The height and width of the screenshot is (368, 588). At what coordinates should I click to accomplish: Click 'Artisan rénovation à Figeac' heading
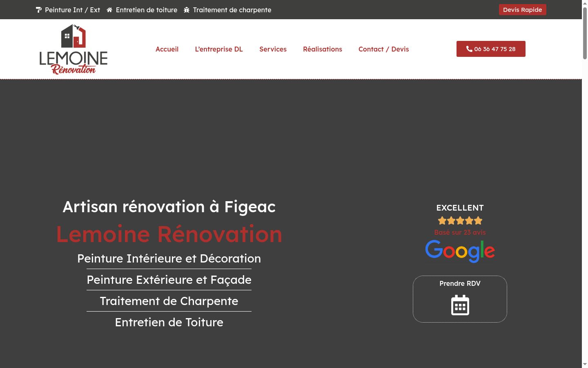click(169, 207)
